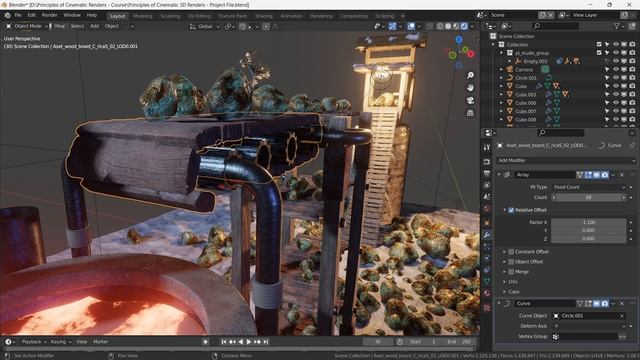Screen dimensions: 640x360
Task: Click the timeline play button
Action: tap(249, 342)
